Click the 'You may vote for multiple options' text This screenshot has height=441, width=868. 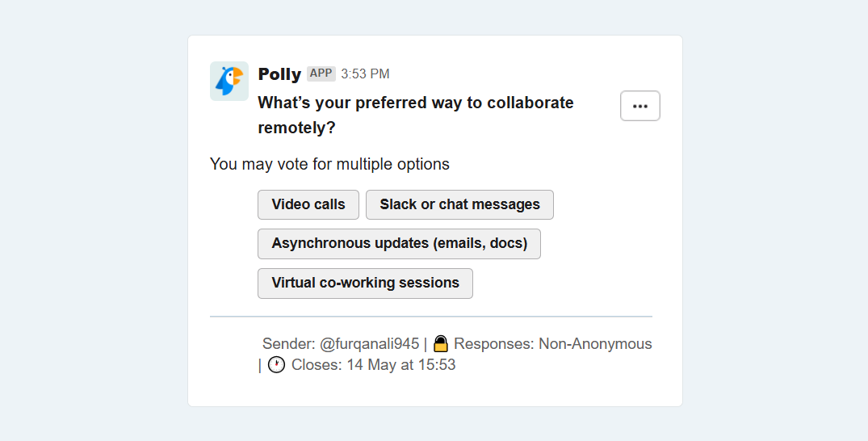pyautogui.click(x=329, y=164)
